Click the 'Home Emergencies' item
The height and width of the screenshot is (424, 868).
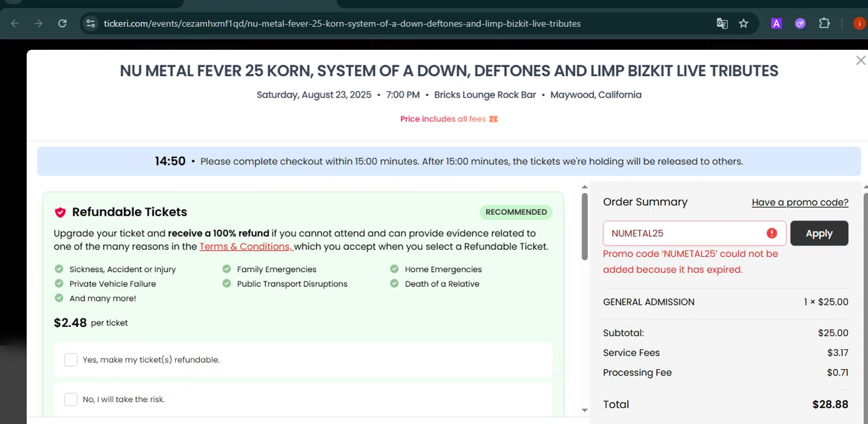436,270
